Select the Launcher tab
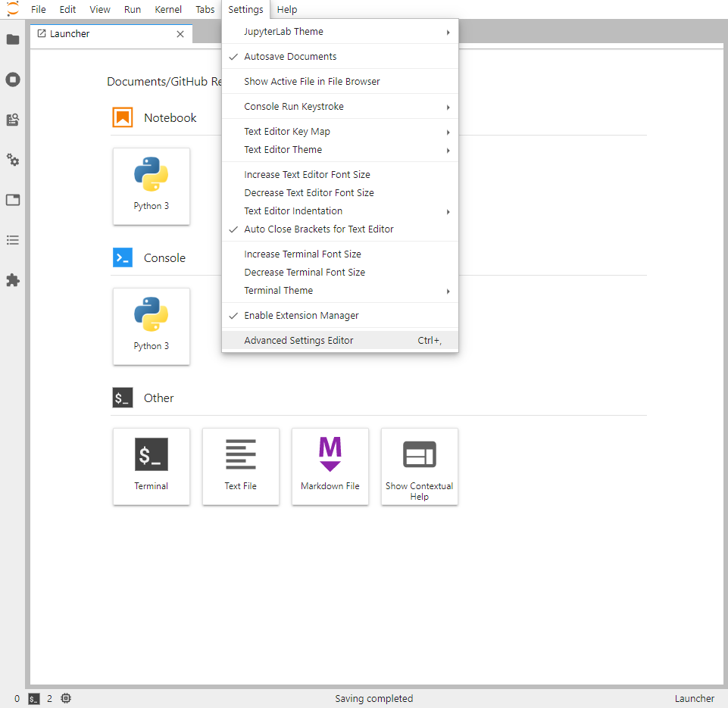This screenshot has width=728, height=708. (111, 34)
